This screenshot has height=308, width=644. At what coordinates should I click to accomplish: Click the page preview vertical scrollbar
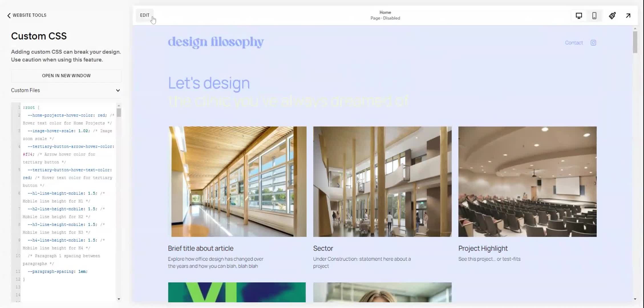tap(635, 42)
